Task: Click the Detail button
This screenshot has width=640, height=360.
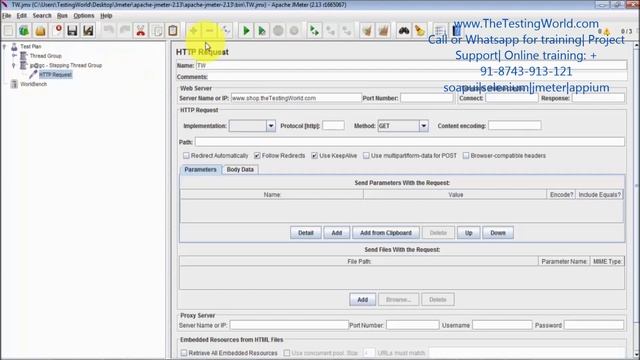Action: click(306, 233)
